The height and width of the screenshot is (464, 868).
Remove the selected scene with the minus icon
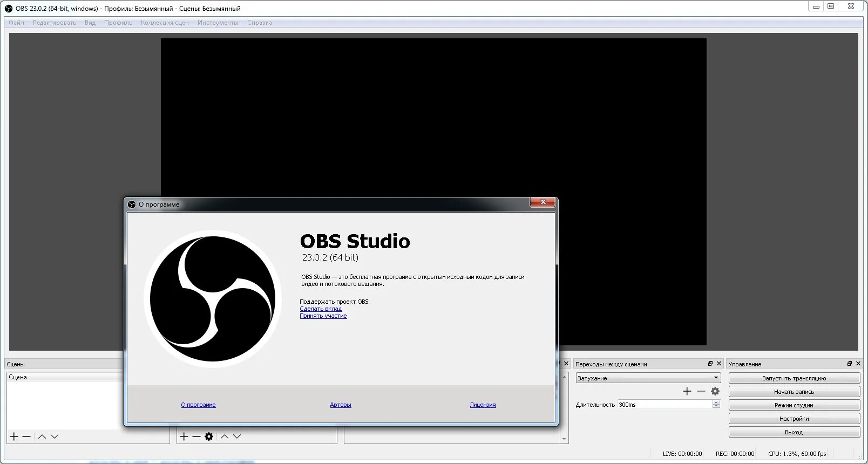[26, 436]
